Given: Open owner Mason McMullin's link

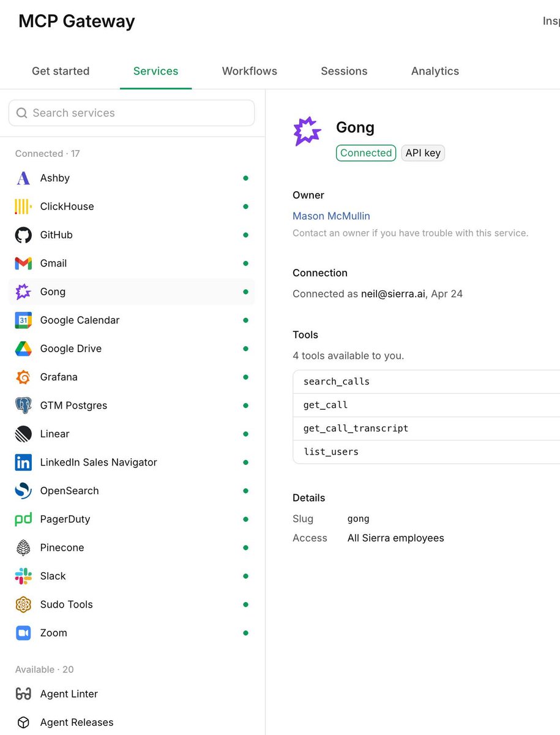Looking at the screenshot, I should click(331, 216).
